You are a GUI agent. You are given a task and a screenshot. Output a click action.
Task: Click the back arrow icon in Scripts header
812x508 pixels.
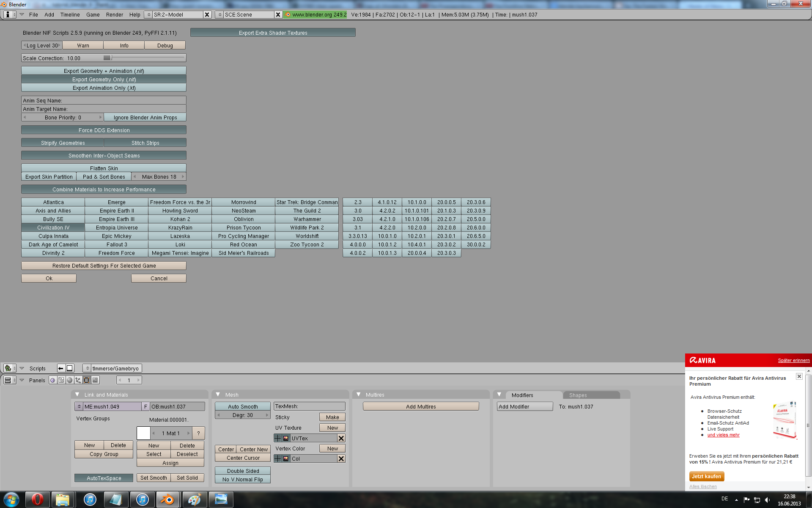coord(61,368)
